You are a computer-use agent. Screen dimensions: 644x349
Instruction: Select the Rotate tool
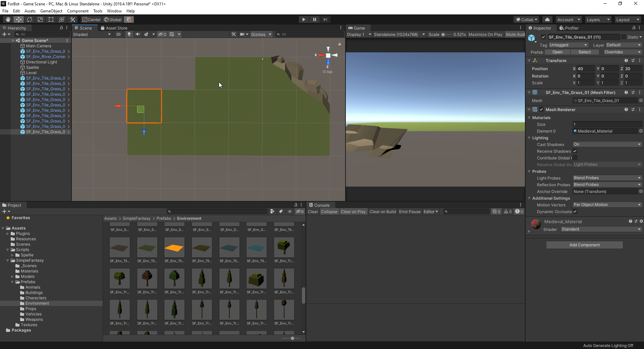click(30, 19)
